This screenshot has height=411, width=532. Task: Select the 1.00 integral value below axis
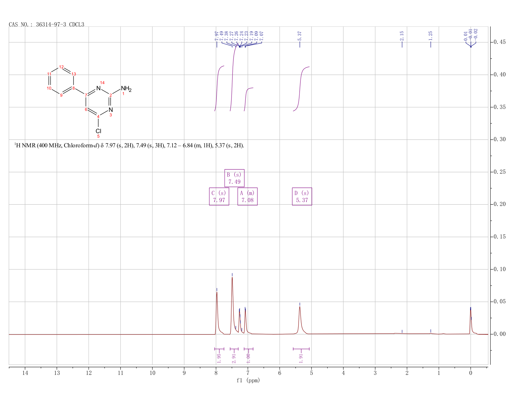pos(248,358)
